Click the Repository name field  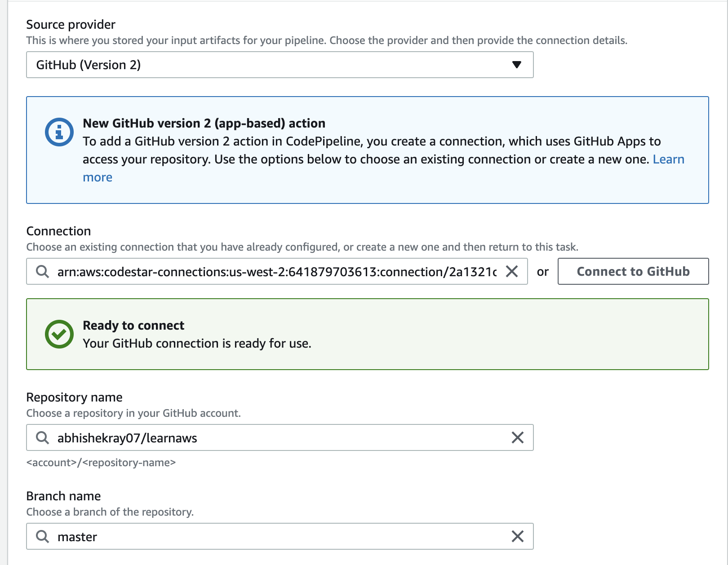280,437
